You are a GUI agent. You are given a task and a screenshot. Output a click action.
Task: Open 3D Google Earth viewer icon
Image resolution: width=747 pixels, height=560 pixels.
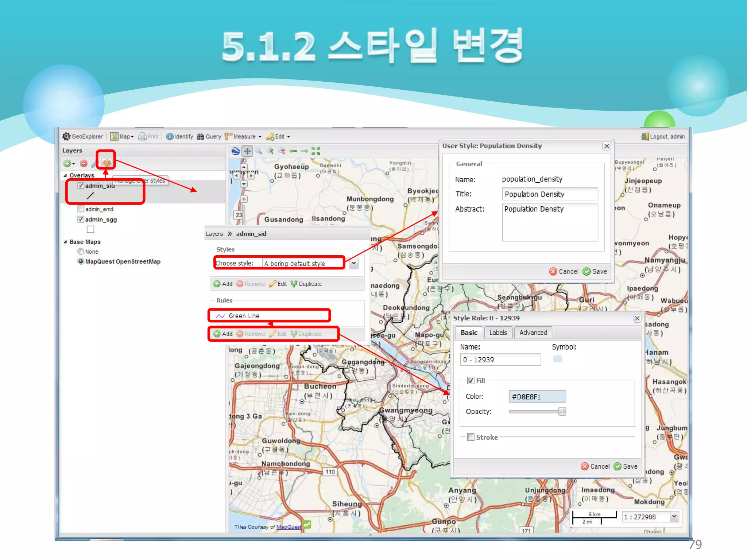tap(236, 151)
